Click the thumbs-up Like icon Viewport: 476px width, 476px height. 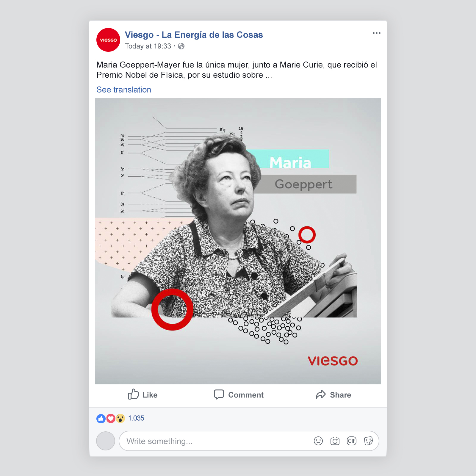coord(133,394)
